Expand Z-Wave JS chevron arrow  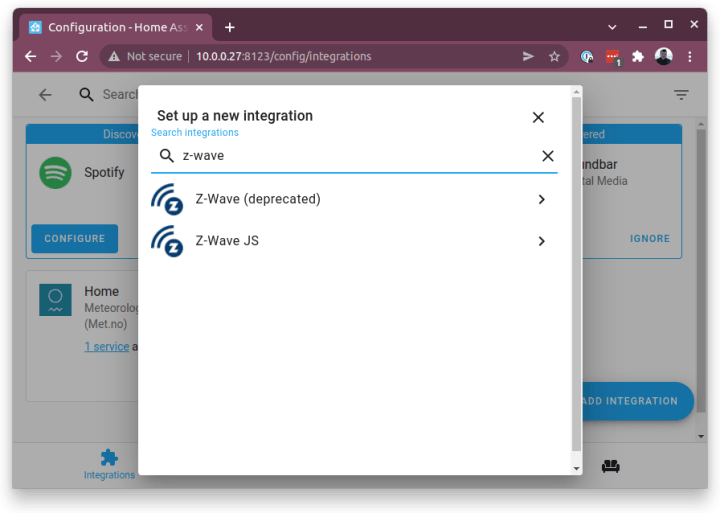542,241
